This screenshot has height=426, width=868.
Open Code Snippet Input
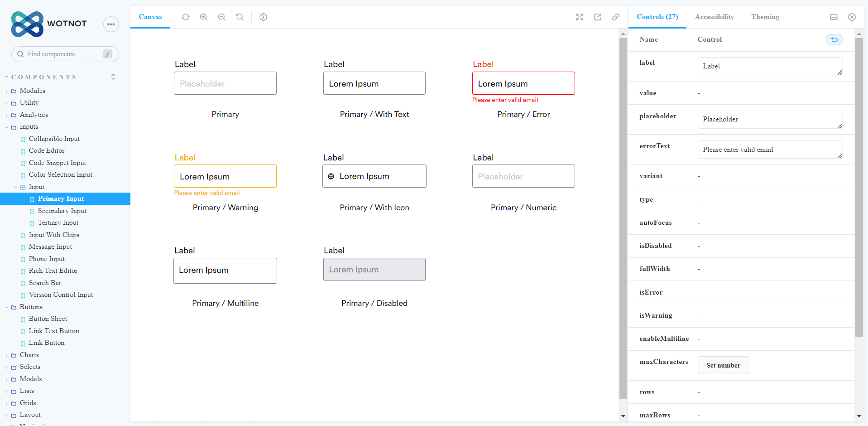pos(58,163)
